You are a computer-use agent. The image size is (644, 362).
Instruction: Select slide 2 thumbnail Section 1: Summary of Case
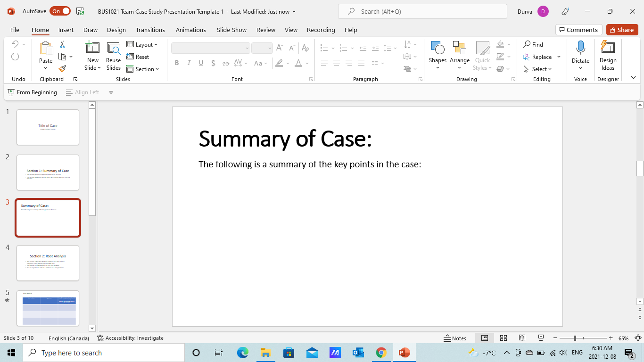point(48,173)
